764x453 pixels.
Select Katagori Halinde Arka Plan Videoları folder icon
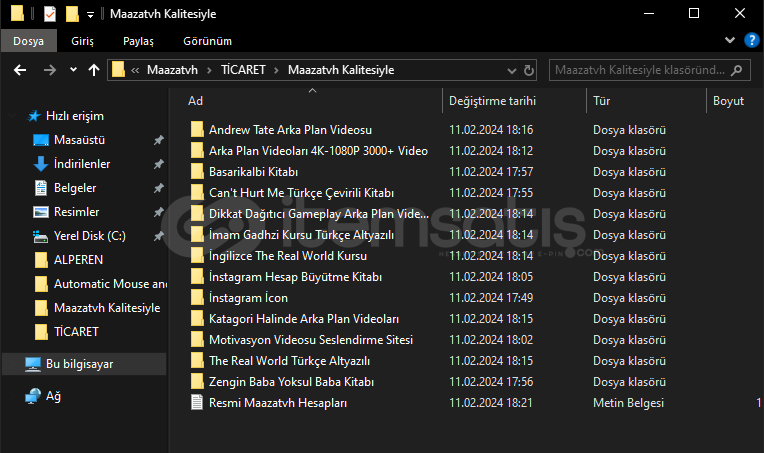197,319
